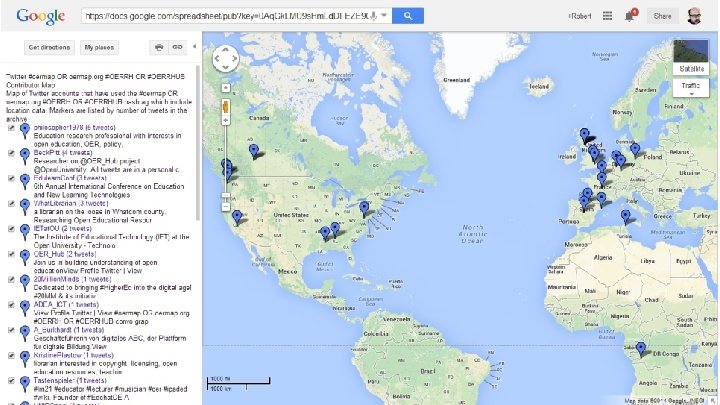Click the map pan navigation control
720x405 pixels.
[225, 59]
